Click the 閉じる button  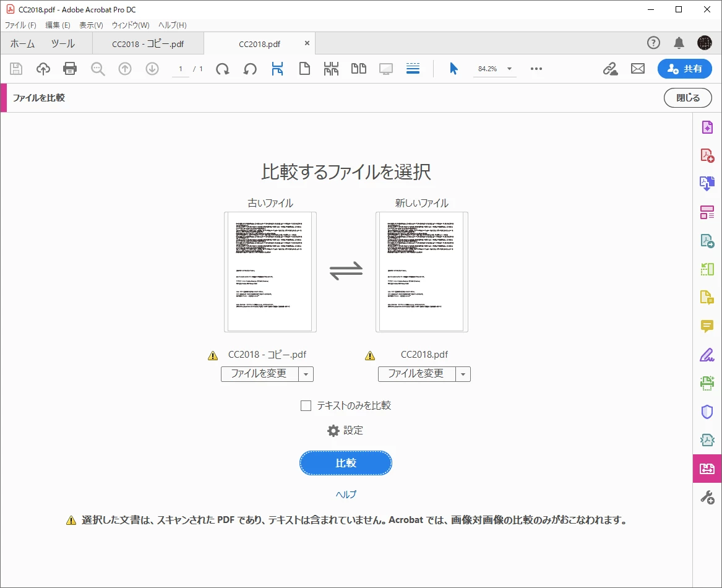(688, 98)
